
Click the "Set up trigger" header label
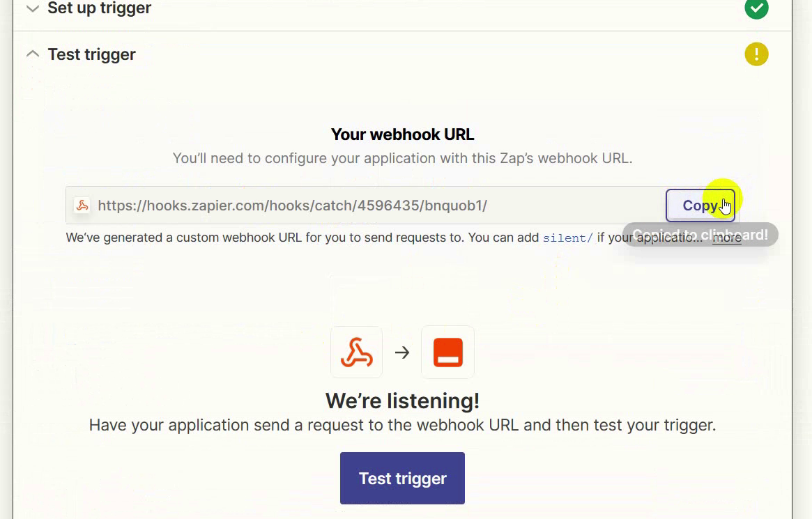(99, 9)
